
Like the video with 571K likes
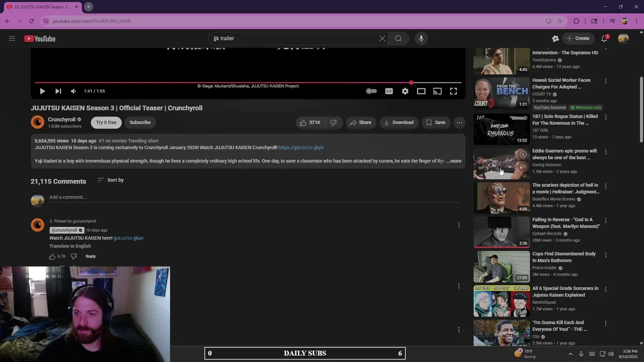point(310,122)
